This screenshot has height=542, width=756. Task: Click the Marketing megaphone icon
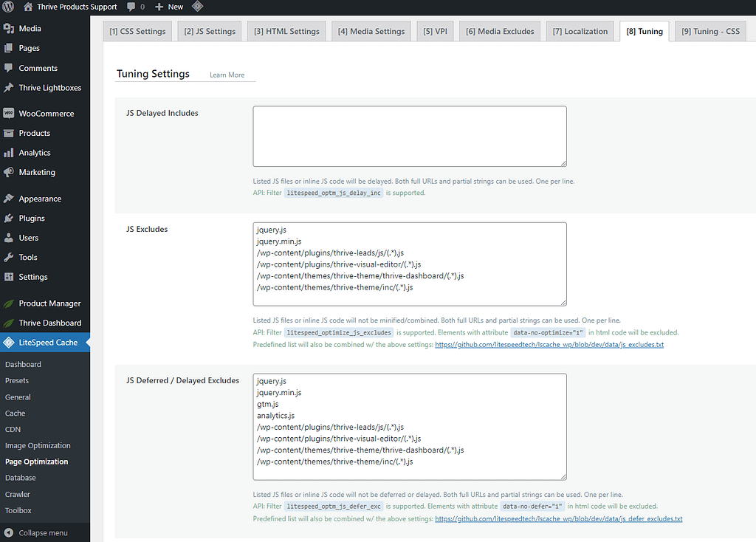click(x=8, y=172)
